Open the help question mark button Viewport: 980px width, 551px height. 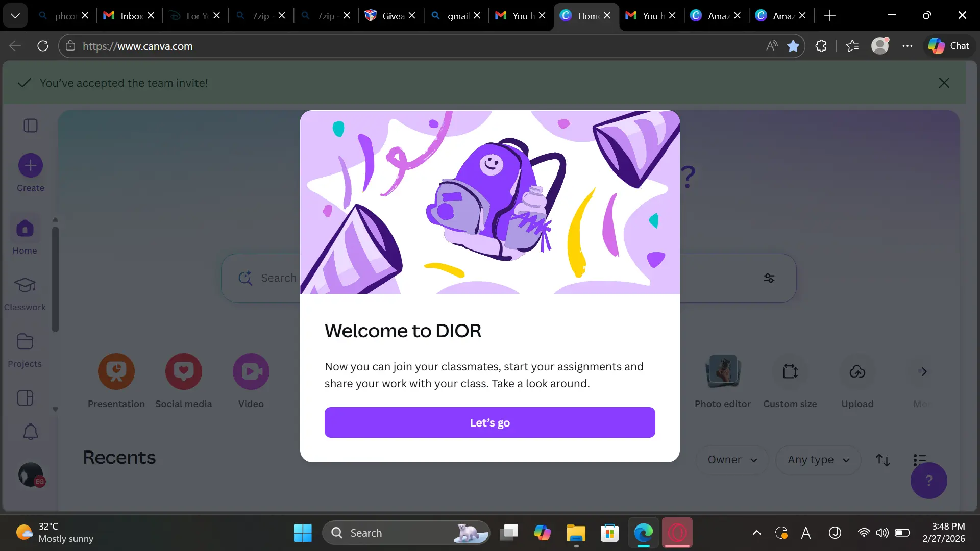[929, 480]
